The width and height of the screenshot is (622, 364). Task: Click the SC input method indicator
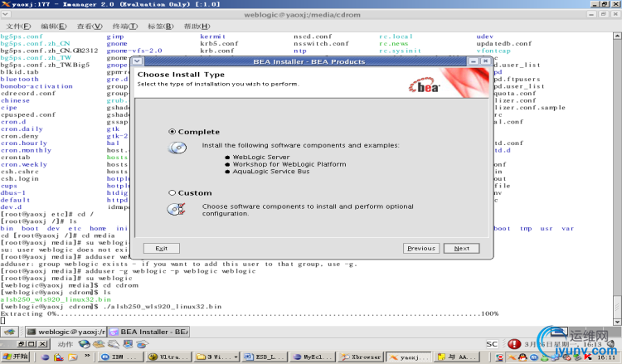tap(492, 344)
